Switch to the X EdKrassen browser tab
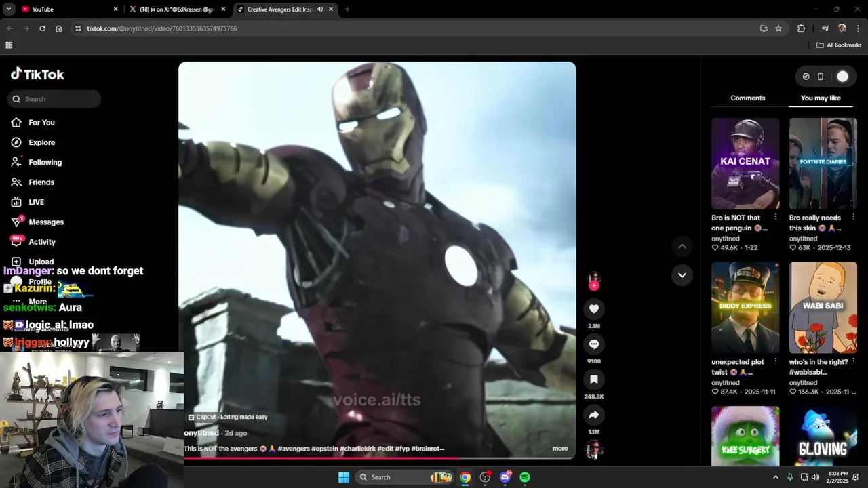This screenshot has width=868, height=488. (178, 9)
